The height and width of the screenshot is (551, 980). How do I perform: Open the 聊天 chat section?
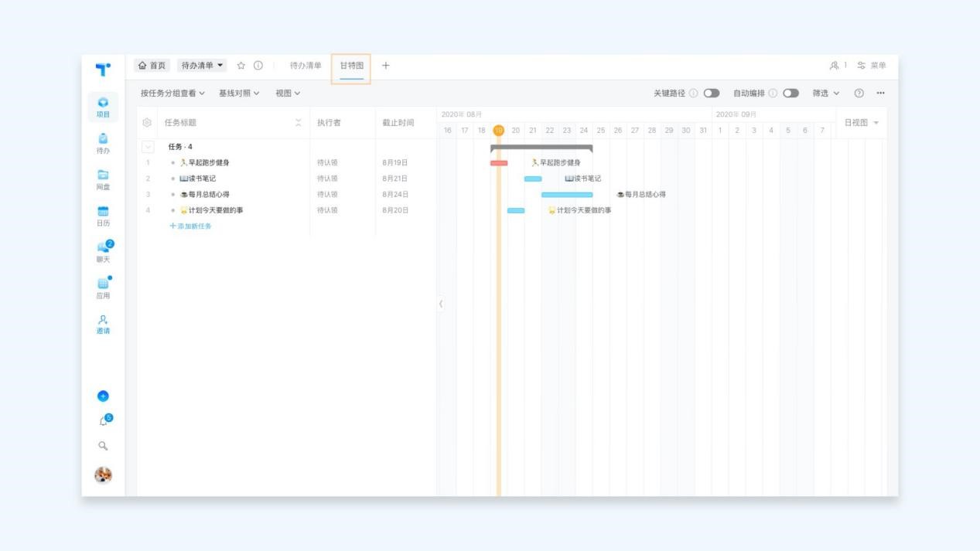pyautogui.click(x=103, y=252)
